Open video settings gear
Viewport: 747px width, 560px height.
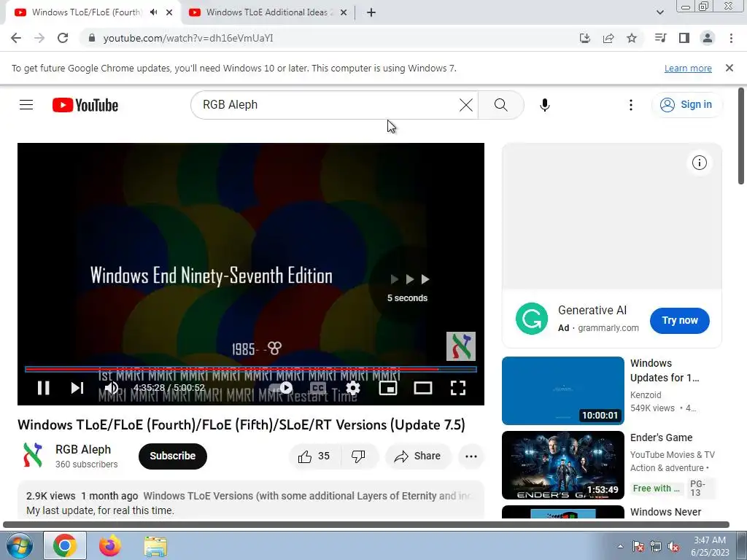(352, 388)
